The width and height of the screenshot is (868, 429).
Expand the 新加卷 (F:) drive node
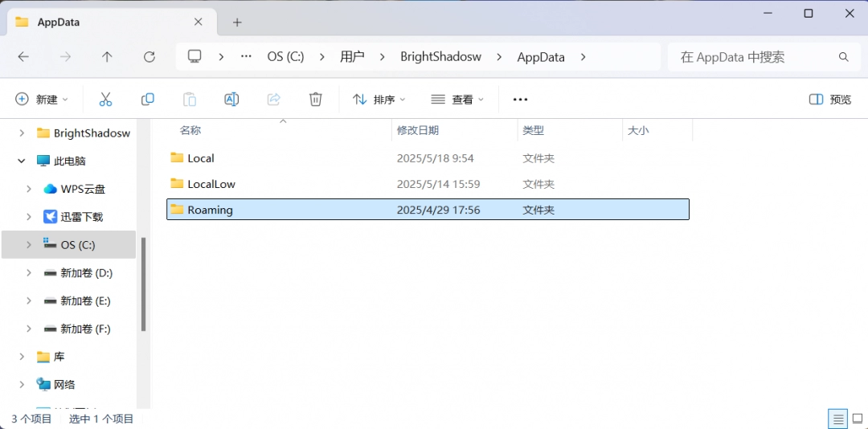pos(29,329)
